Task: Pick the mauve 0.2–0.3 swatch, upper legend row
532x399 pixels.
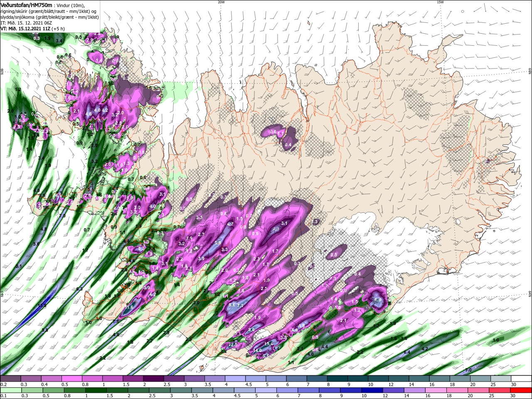Action: (10, 379)
